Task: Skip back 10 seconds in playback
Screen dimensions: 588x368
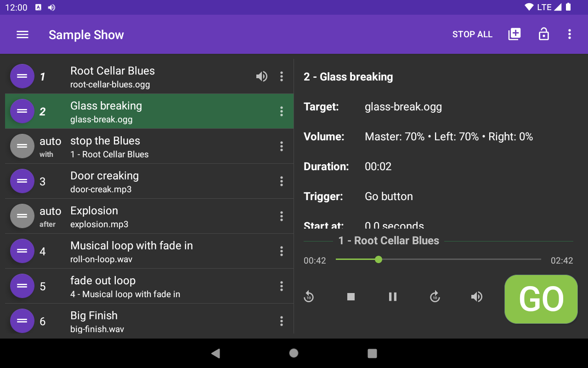Action: click(309, 297)
